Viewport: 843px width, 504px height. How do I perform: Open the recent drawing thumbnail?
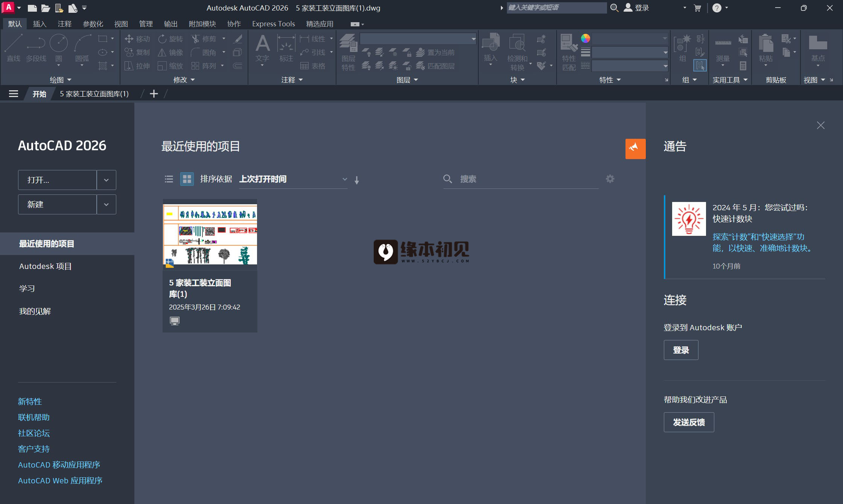click(210, 234)
